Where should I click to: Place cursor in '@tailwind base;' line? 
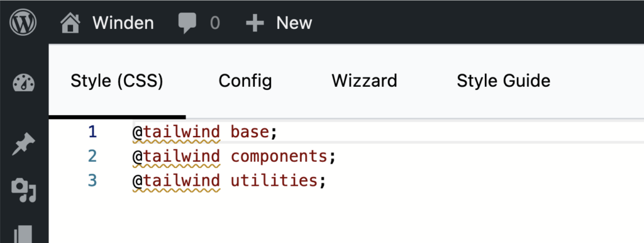tap(389, 132)
